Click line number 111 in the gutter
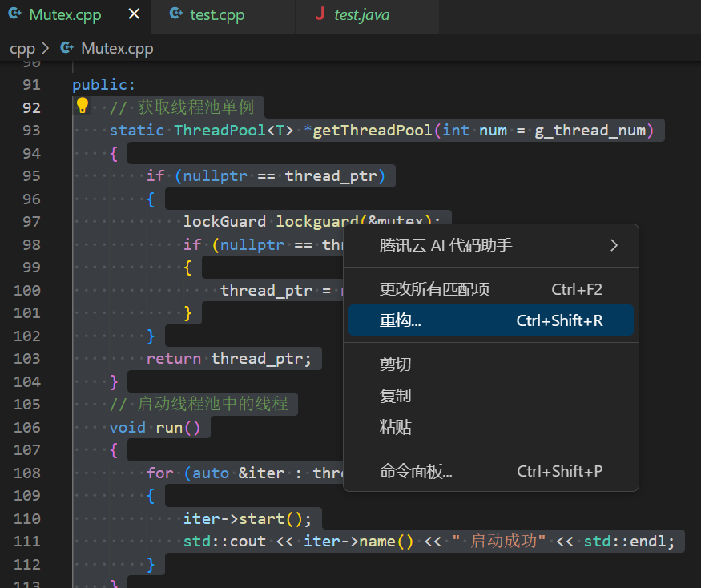701x588 pixels. point(26,542)
